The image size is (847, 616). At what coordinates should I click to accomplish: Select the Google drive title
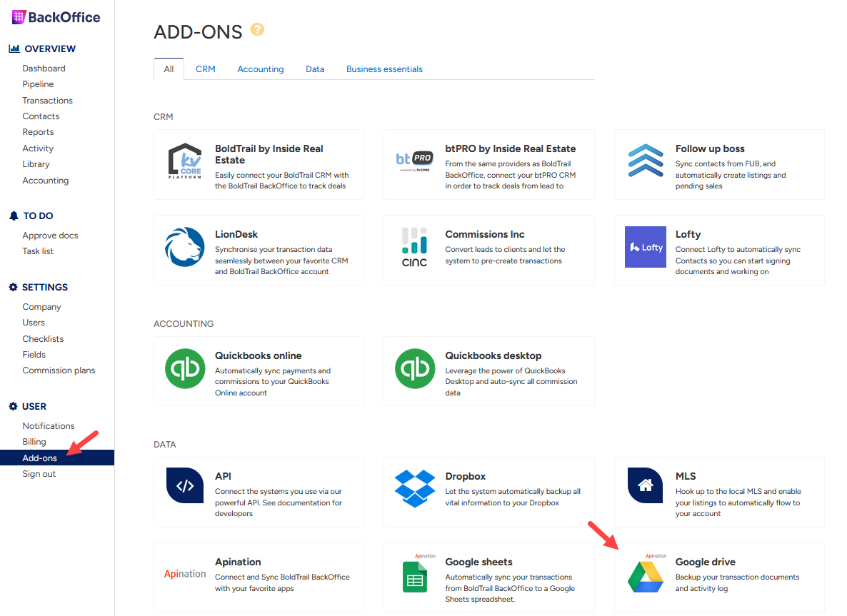pos(705,562)
